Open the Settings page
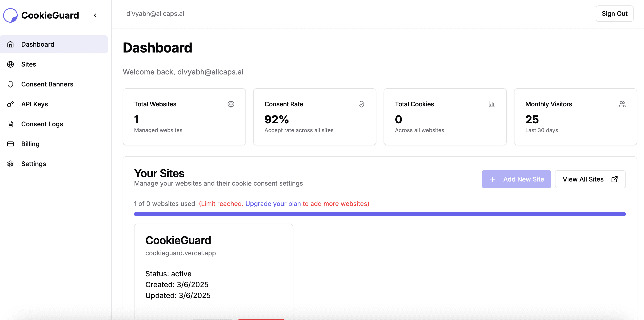Screen dimensions: 644x320 pyautogui.click(x=54, y=164)
